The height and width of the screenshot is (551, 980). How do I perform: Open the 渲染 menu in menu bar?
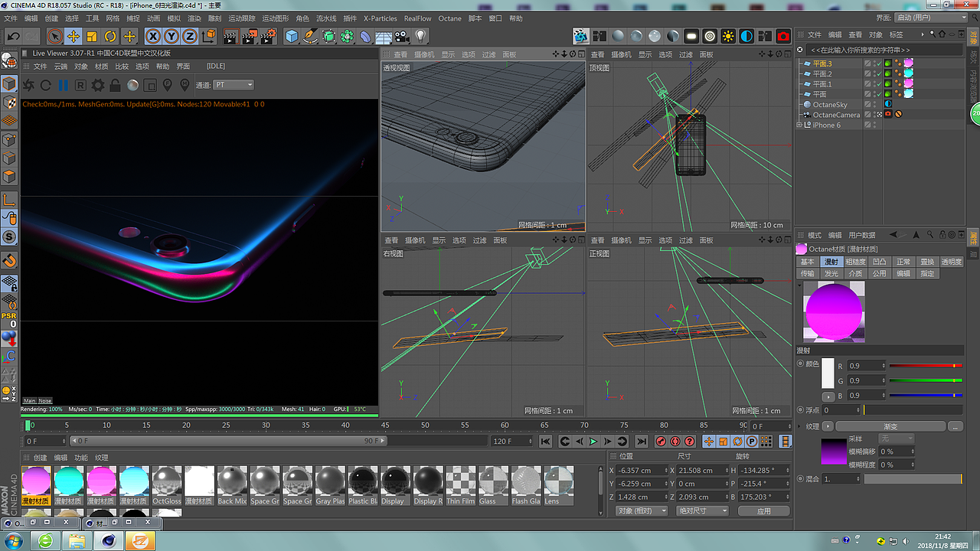coord(194,18)
